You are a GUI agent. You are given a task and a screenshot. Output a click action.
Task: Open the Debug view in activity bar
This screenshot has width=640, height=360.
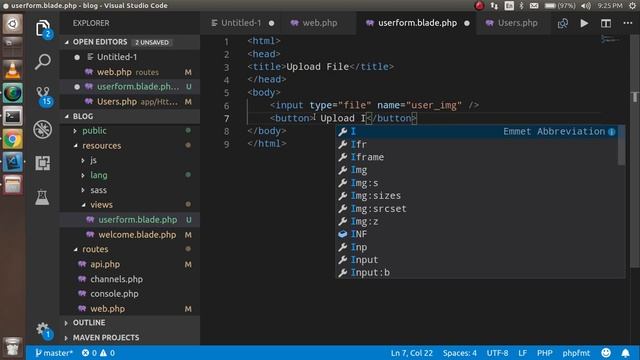42,129
